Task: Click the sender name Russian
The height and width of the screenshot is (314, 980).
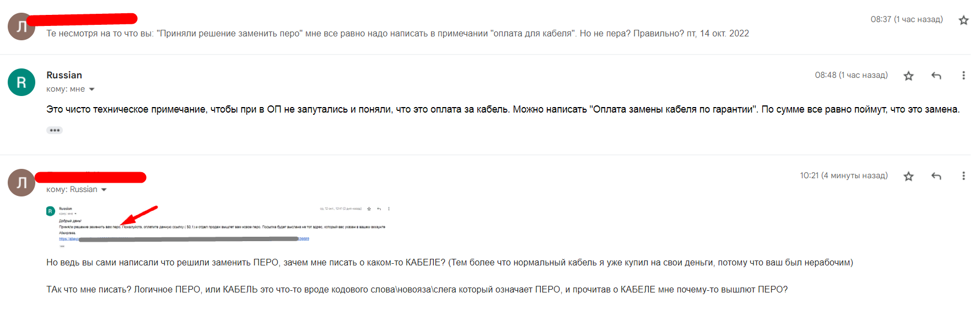Action: point(64,75)
